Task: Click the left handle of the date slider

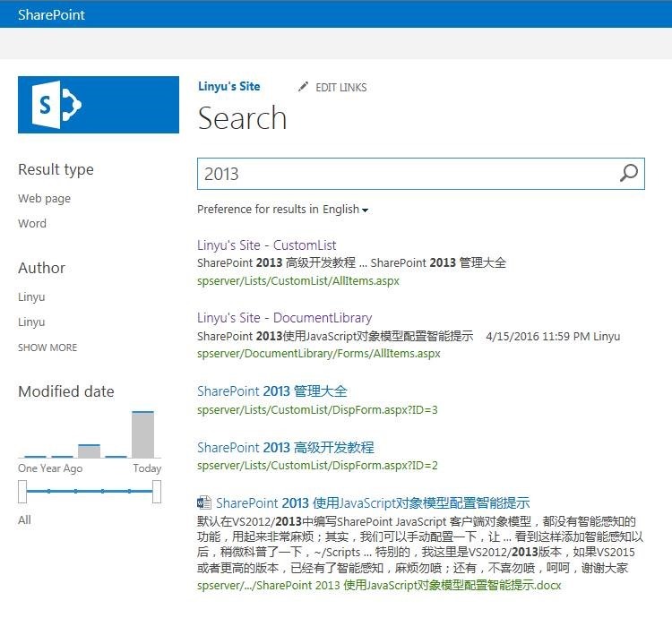Action: (x=22, y=491)
